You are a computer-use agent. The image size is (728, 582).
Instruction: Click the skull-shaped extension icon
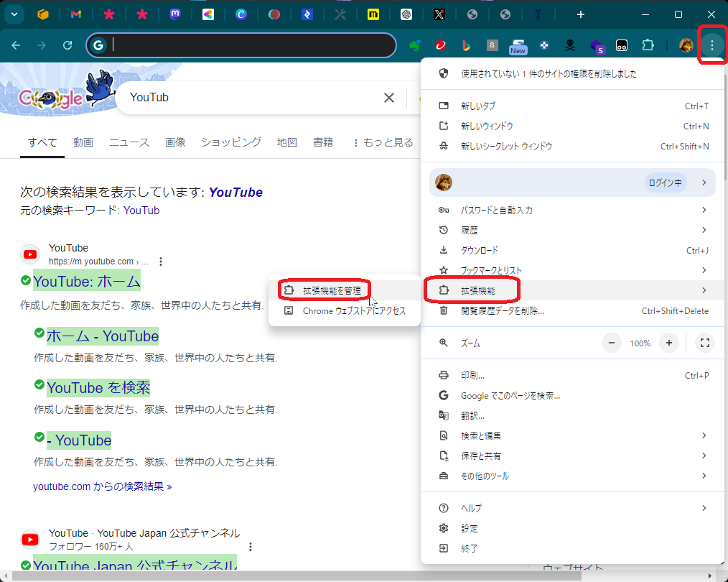(x=569, y=45)
